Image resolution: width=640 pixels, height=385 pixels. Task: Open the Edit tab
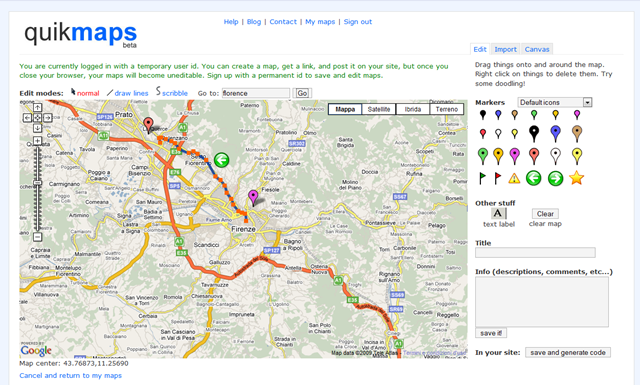click(x=480, y=49)
